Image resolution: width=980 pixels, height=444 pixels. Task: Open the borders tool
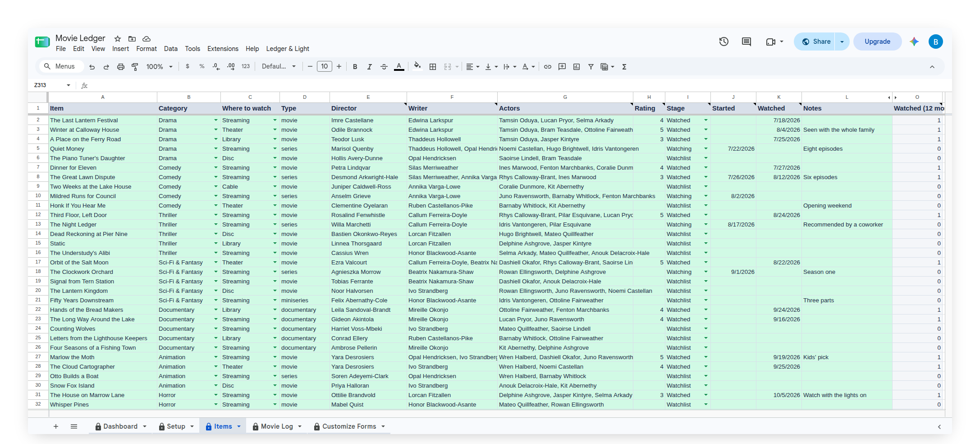[x=433, y=67]
